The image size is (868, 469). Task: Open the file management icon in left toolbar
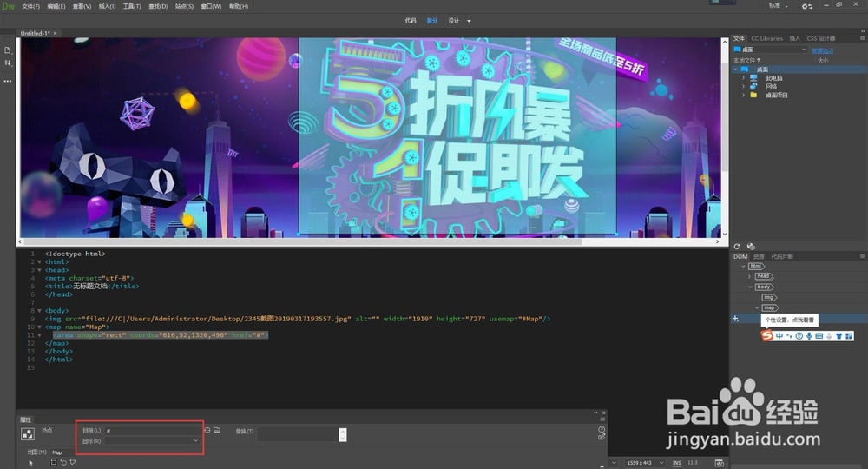pyautogui.click(x=7, y=50)
